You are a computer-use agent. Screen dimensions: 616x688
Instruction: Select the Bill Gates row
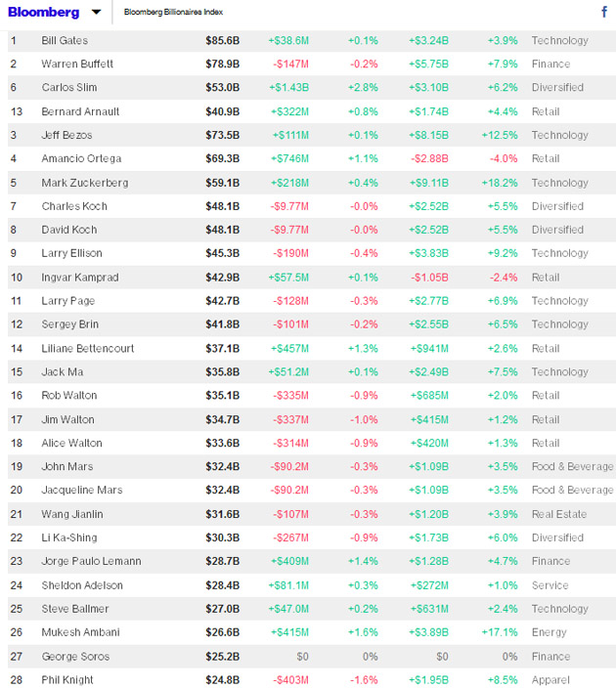(65, 41)
